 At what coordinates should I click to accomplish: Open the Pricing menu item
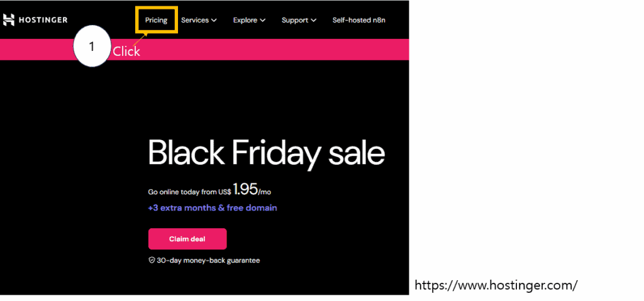156,20
